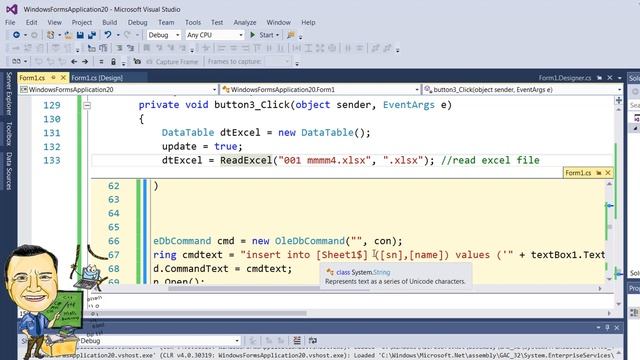Viewport: 640px width, 360px height.
Task: Open the Undo history dropdown arrow
Action: pos(118,35)
